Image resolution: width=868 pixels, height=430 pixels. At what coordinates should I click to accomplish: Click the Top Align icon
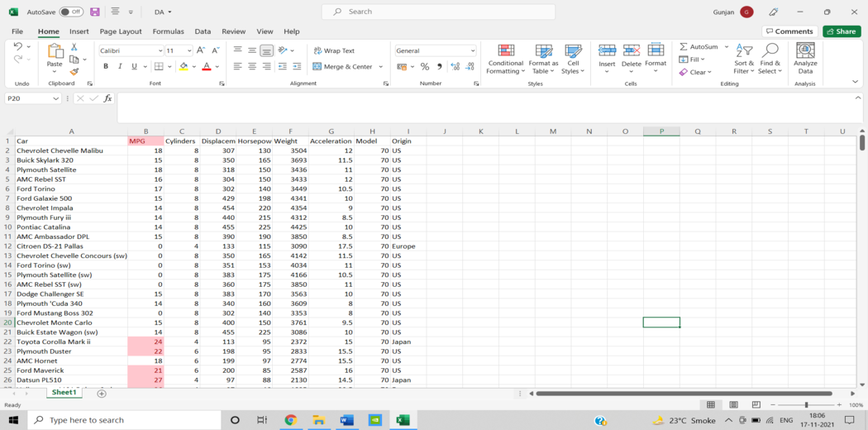point(238,50)
